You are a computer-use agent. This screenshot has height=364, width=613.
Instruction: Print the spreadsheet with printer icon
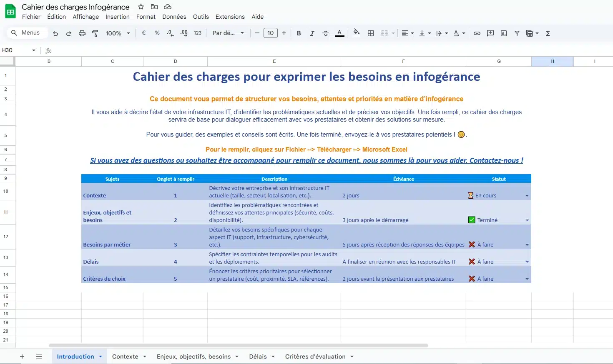coord(82,33)
